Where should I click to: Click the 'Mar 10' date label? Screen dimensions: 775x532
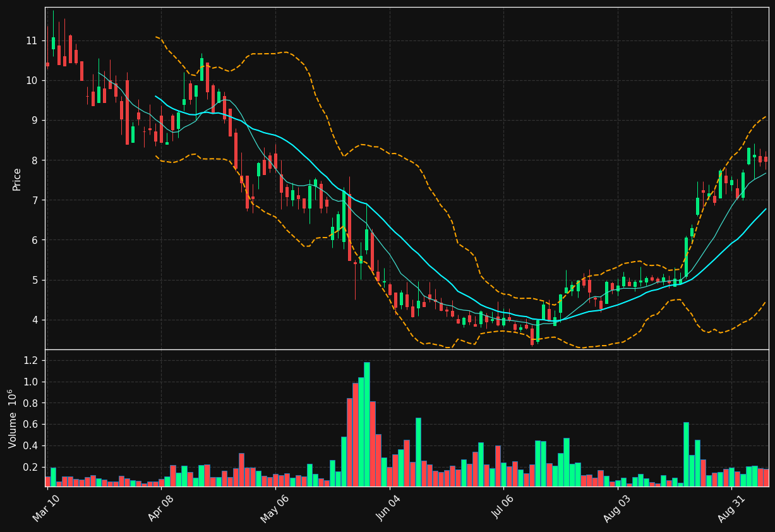click(47, 507)
